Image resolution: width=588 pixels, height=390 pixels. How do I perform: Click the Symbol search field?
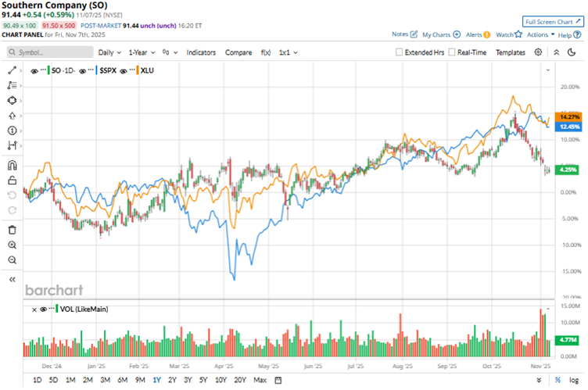[x=50, y=52]
